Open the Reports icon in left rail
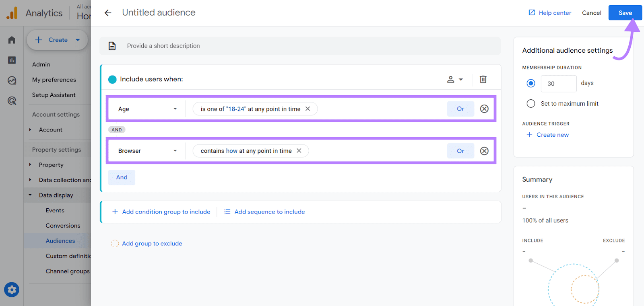This screenshot has height=306, width=644. [12, 60]
